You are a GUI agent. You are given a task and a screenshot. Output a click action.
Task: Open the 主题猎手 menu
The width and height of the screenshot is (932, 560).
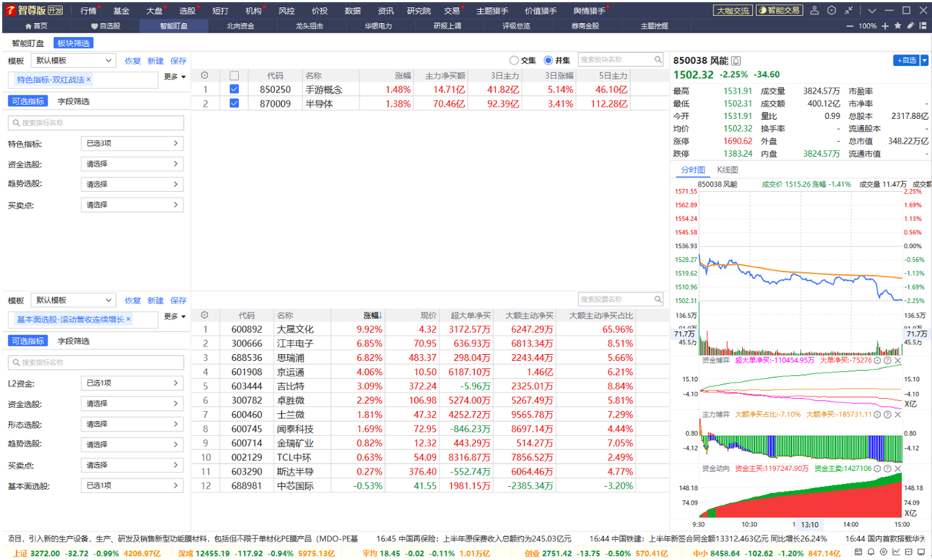492,11
